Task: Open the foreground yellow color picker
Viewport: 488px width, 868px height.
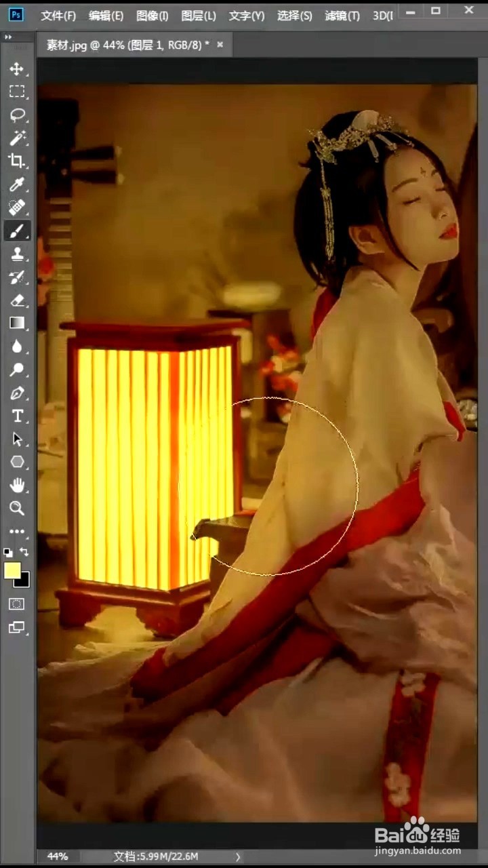Action: tap(12, 570)
